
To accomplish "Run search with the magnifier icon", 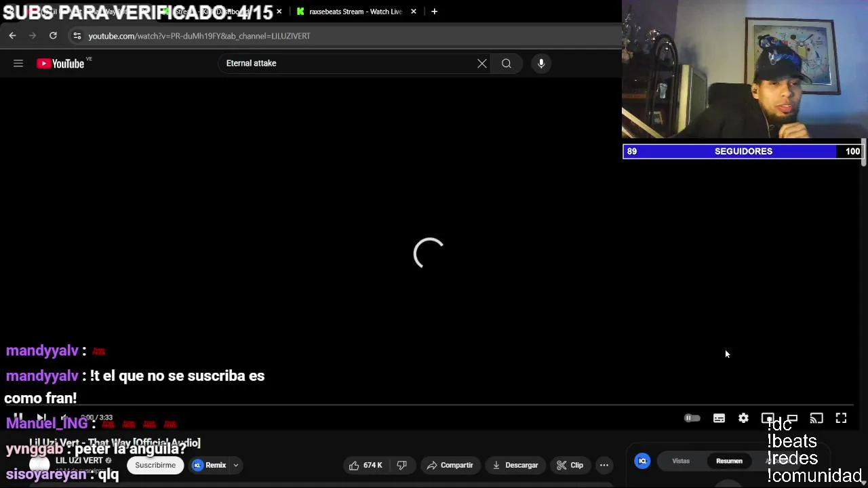I will (x=507, y=63).
